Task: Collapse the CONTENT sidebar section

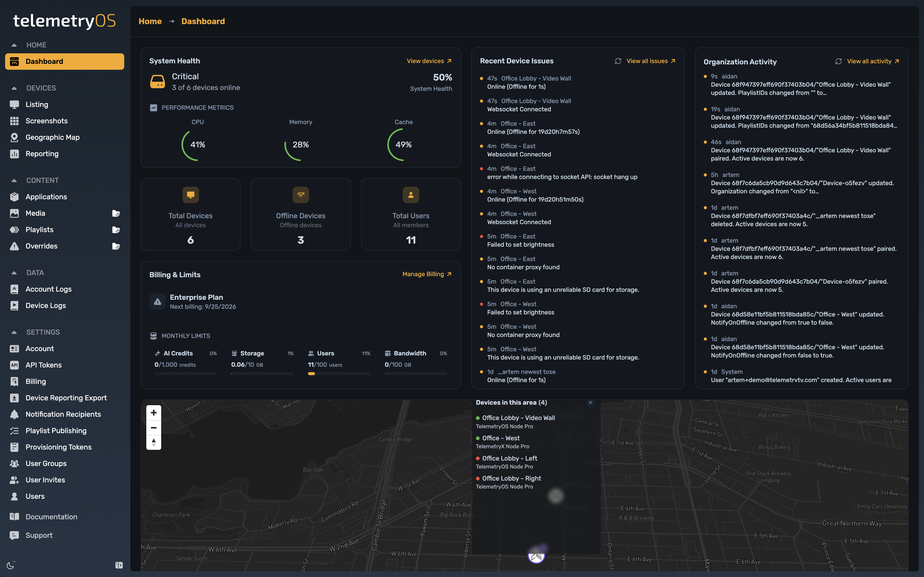Action: pos(14,181)
